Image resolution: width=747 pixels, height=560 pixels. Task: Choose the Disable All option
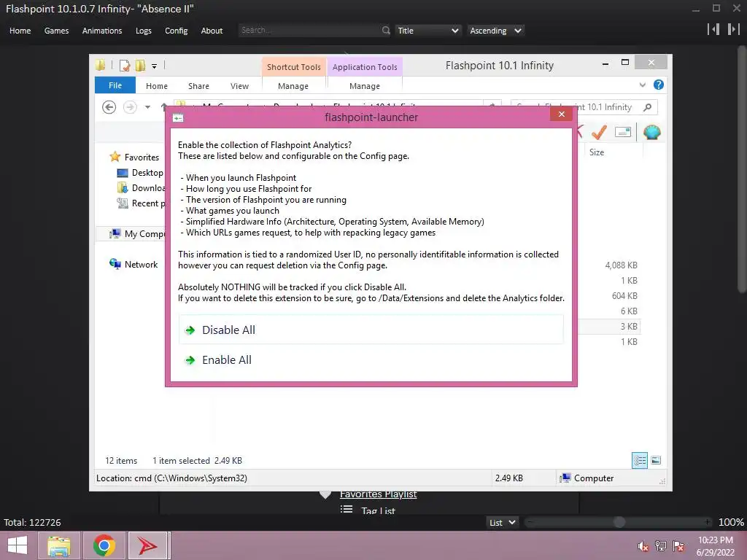coord(371,330)
